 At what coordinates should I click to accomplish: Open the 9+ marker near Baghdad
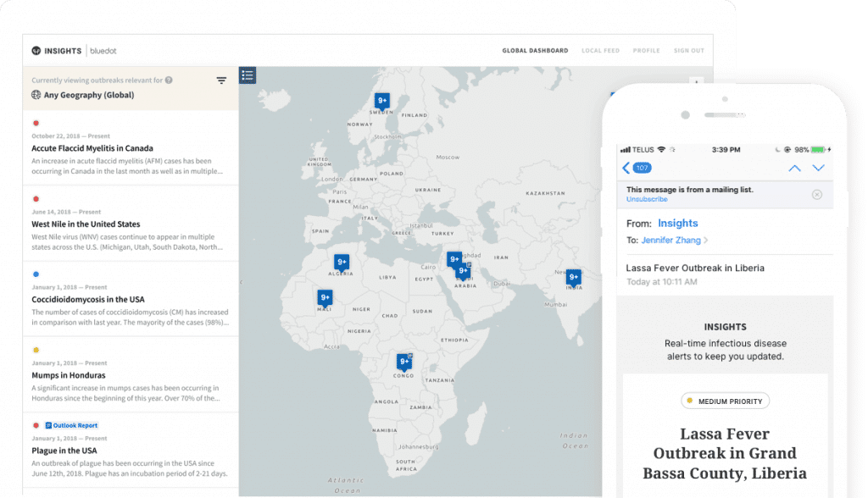pyautogui.click(x=454, y=259)
